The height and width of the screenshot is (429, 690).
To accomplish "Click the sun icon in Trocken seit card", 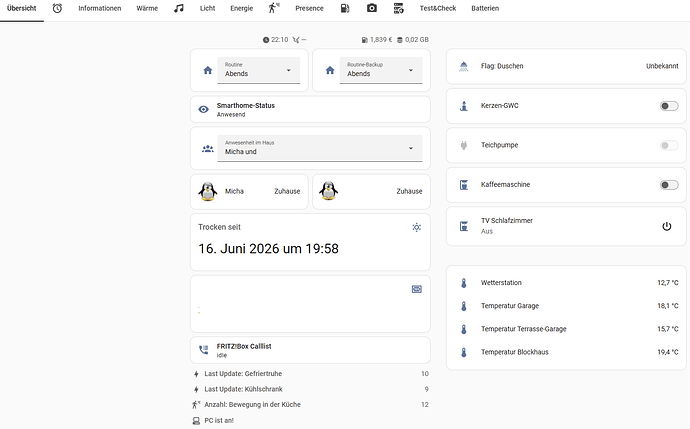I will (x=417, y=227).
